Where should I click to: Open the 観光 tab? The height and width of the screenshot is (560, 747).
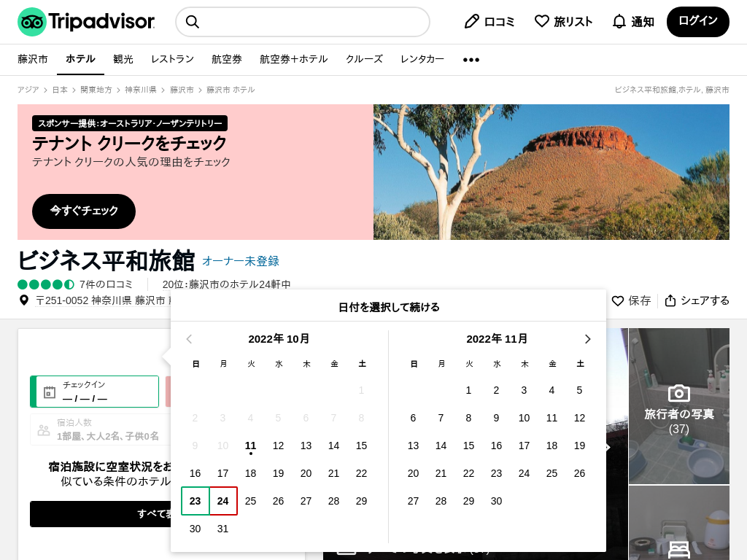(x=123, y=59)
